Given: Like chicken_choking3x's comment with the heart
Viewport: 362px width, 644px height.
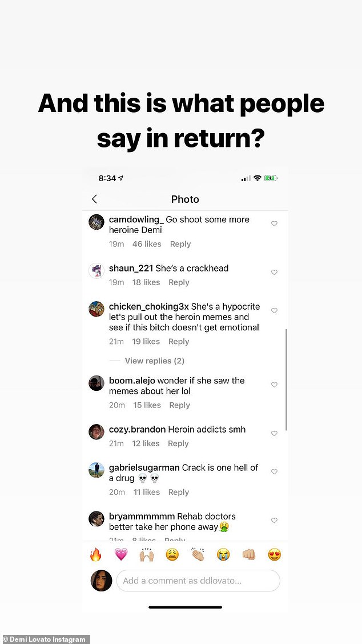Looking at the screenshot, I should click(274, 310).
